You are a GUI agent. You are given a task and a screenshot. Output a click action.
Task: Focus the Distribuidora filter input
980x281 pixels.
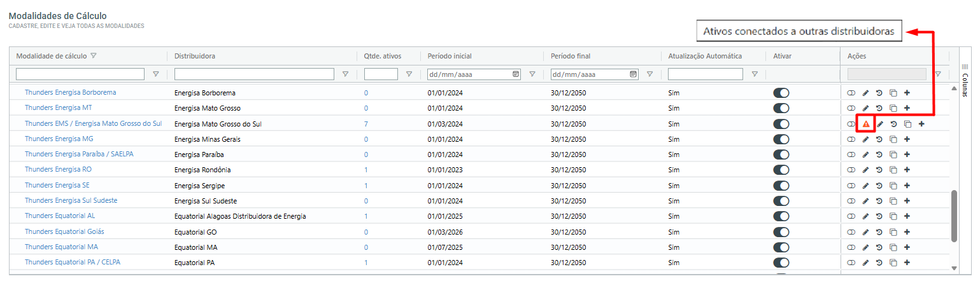(254, 74)
